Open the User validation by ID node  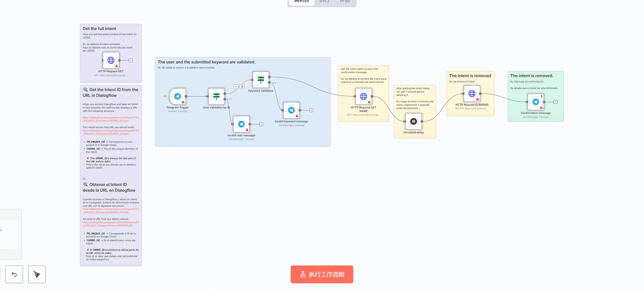(216, 96)
